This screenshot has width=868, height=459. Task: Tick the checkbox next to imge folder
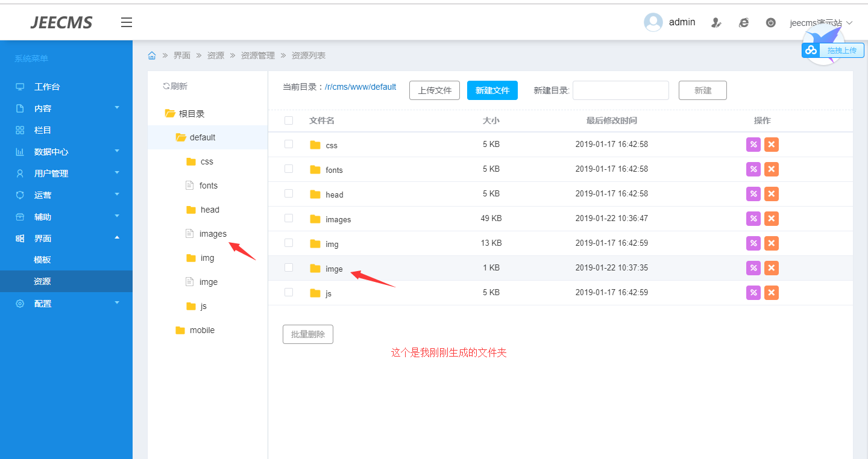289,267
